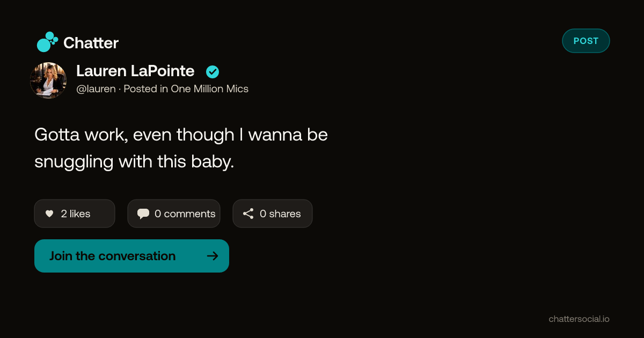
Task: Open the 0 comments pill
Action: 174,214
